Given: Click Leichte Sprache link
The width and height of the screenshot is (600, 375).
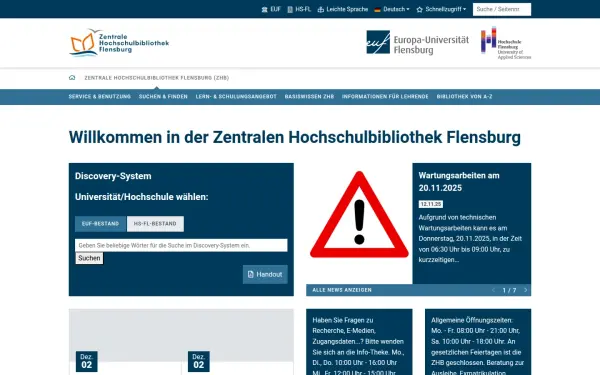Looking at the screenshot, I should 342,10.
